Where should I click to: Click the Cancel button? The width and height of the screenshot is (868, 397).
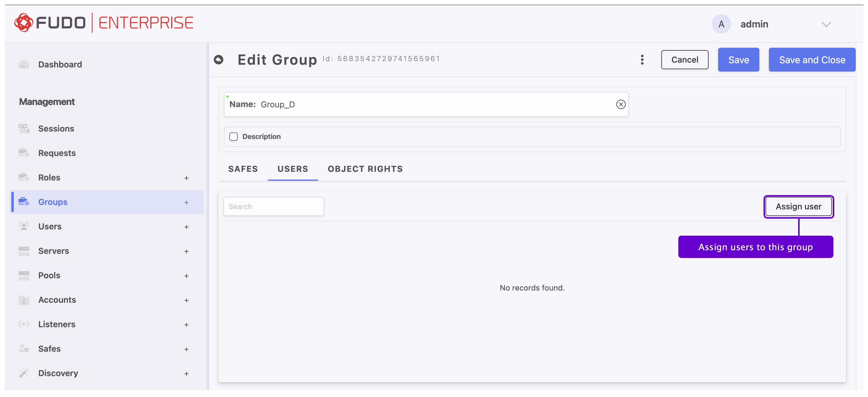click(x=684, y=60)
